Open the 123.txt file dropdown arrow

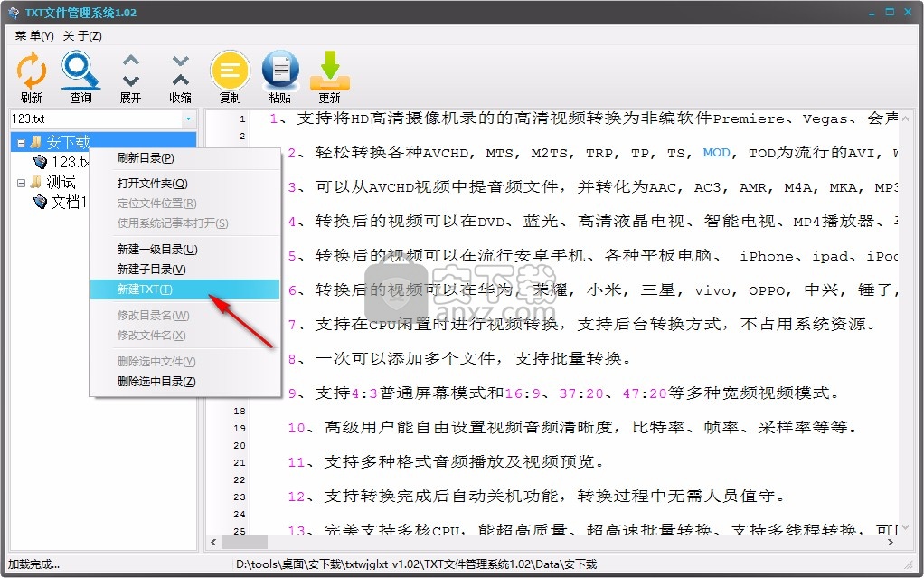(x=188, y=119)
